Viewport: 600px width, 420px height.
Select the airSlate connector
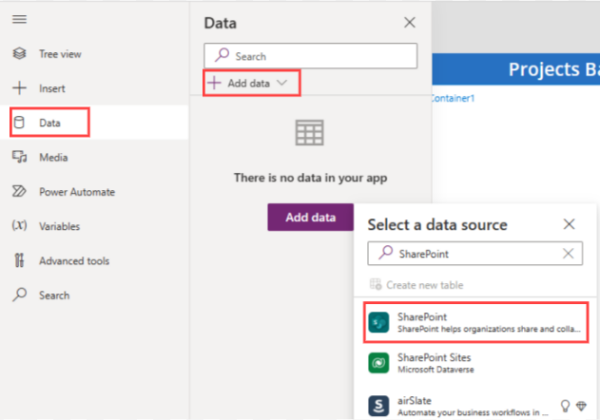(476, 406)
